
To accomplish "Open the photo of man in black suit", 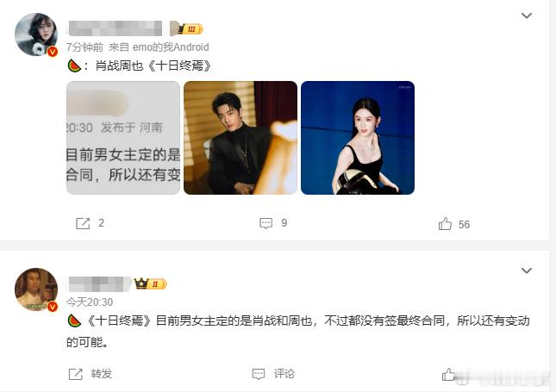I will pos(241,138).
